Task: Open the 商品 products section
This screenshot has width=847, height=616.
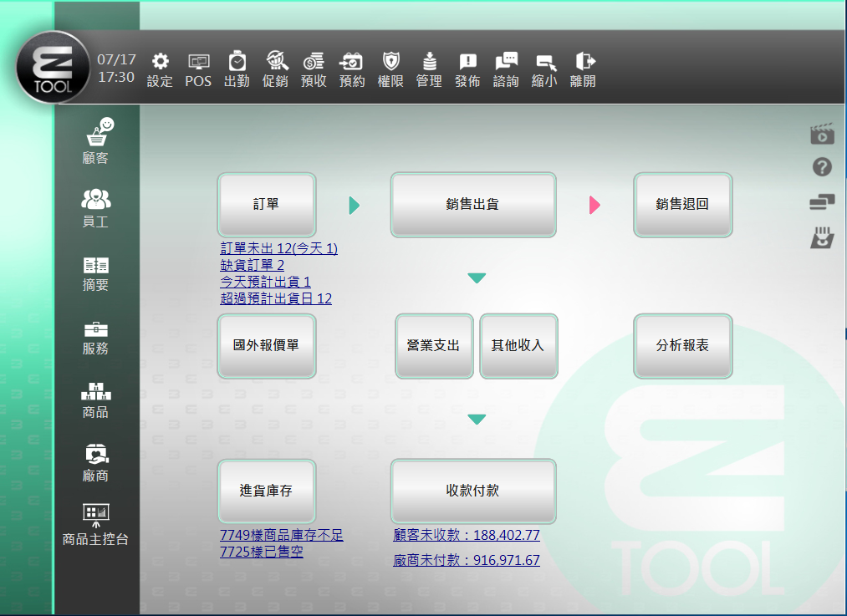Action: click(95, 400)
